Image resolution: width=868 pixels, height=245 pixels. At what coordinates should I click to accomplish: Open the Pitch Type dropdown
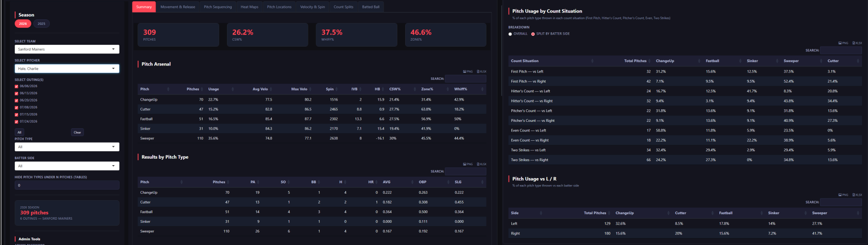[67, 147]
